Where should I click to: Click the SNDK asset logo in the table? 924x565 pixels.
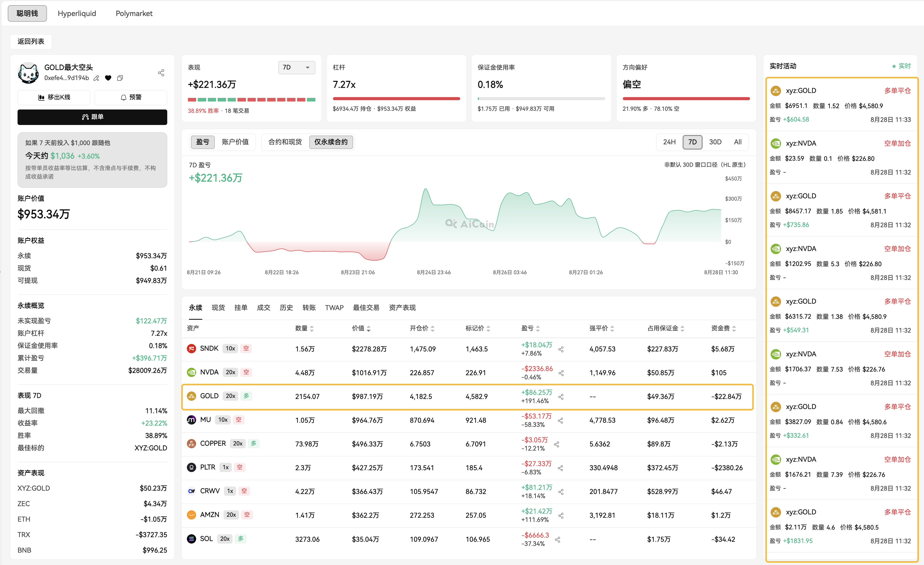click(x=191, y=349)
